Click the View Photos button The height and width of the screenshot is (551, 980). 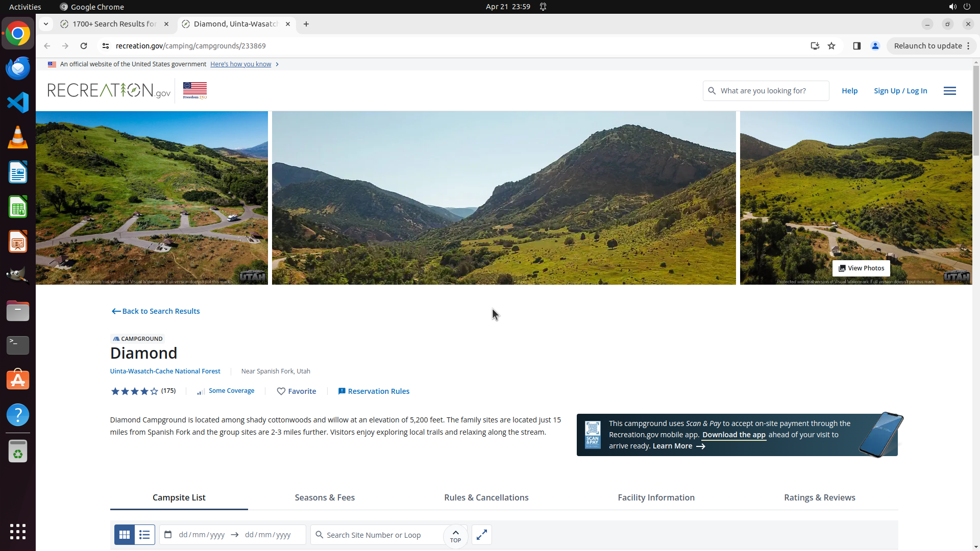(861, 268)
